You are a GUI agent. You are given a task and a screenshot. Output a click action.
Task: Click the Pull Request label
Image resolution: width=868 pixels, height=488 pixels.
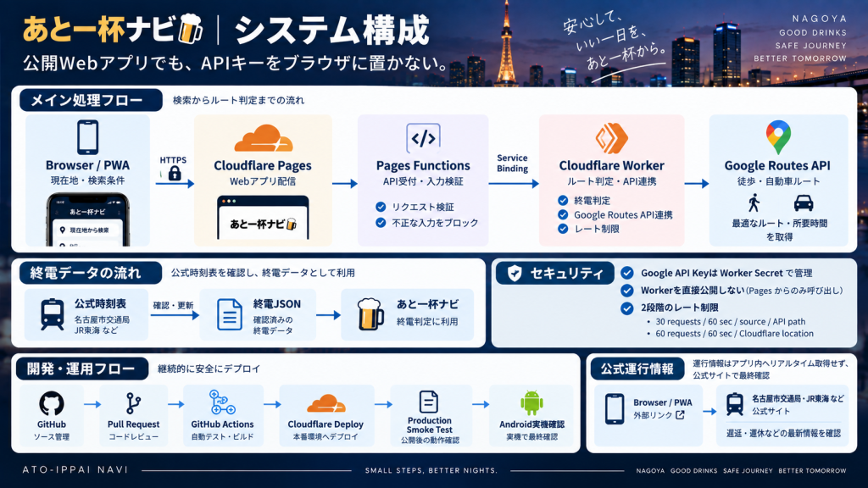133,424
